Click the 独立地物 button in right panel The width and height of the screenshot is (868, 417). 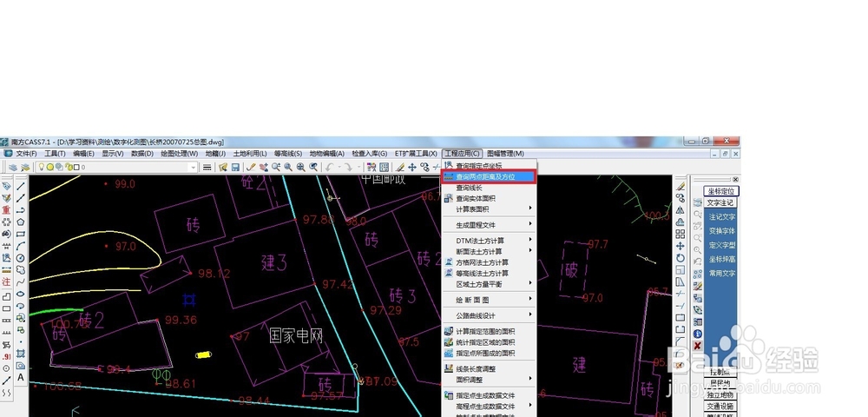pos(720,395)
